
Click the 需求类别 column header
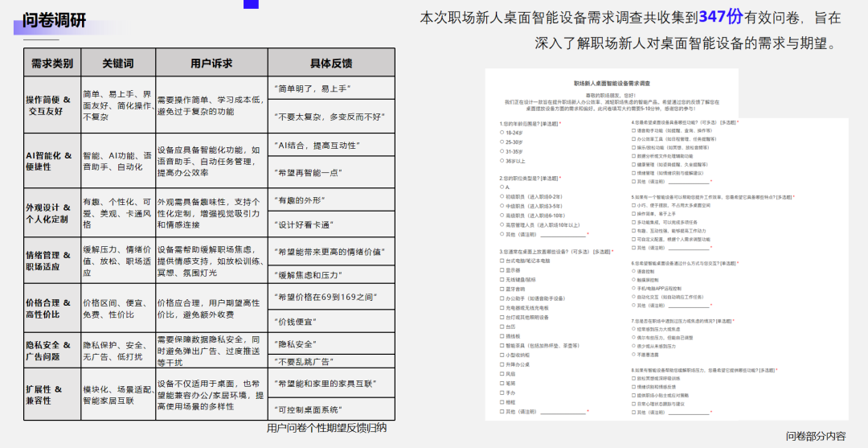click(x=52, y=63)
